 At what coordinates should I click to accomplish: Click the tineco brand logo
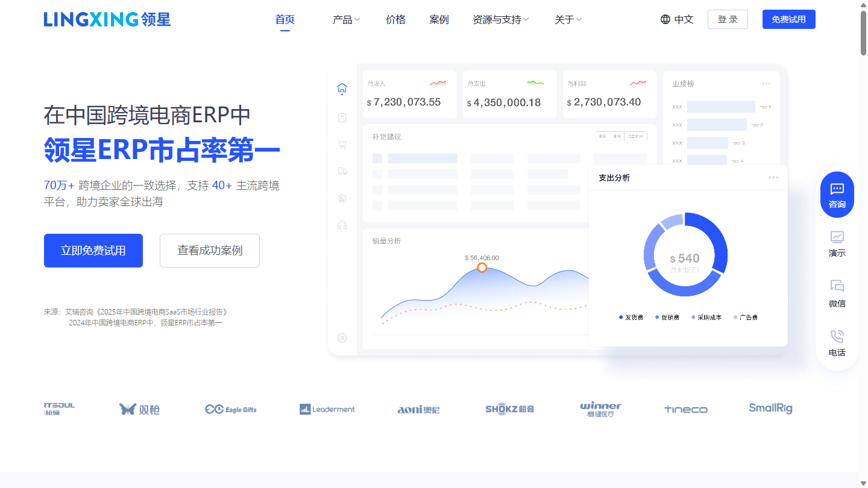click(686, 409)
